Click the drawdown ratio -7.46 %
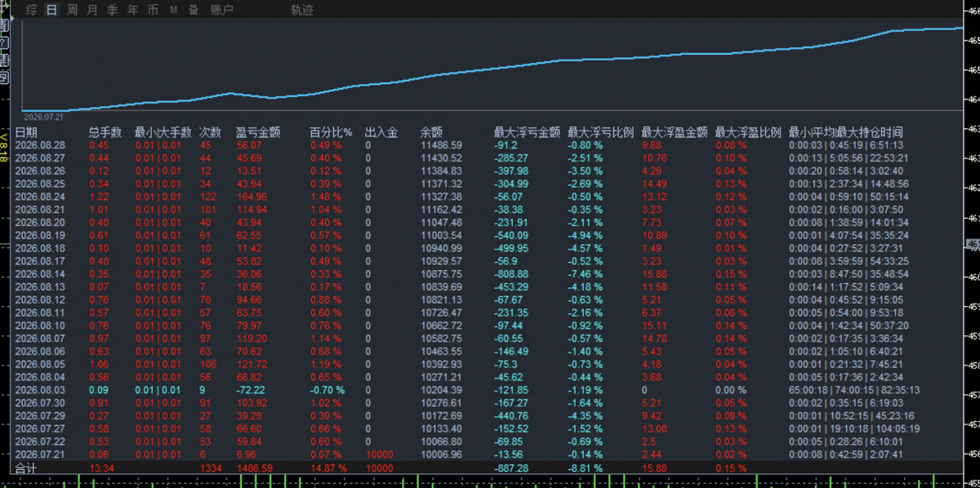This screenshot has height=488, width=980. tap(586, 274)
